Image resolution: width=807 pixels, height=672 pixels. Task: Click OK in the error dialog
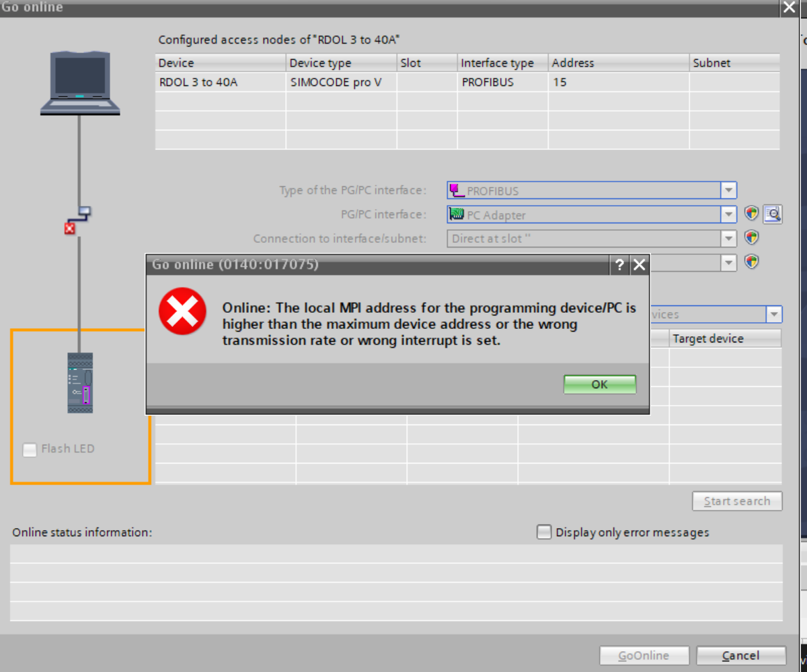(x=599, y=384)
